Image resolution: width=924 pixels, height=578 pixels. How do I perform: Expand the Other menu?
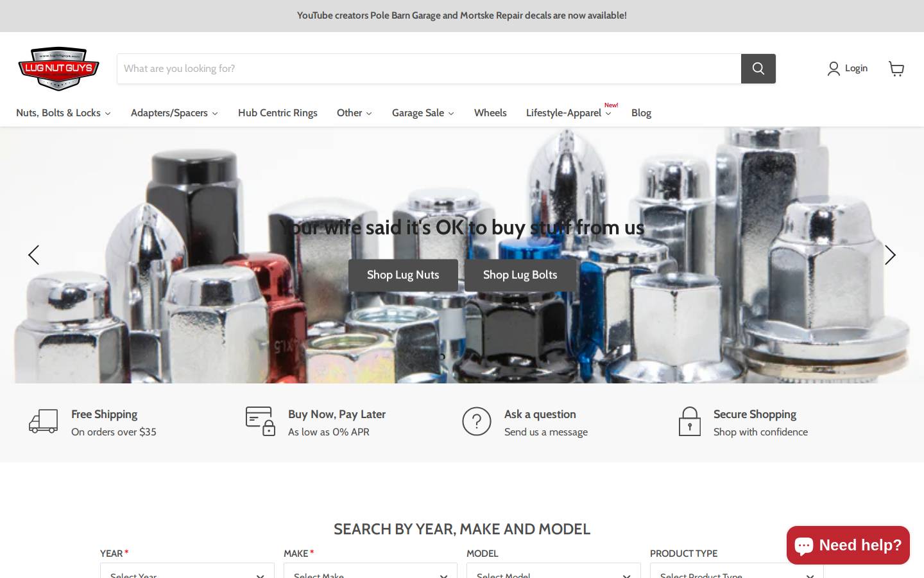point(354,113)
